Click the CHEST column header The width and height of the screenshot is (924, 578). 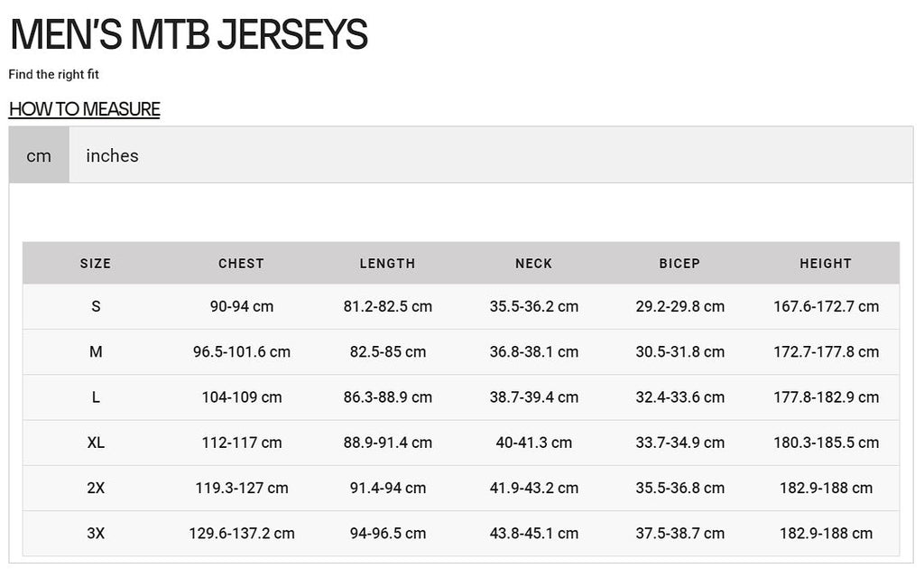(242, 264)
